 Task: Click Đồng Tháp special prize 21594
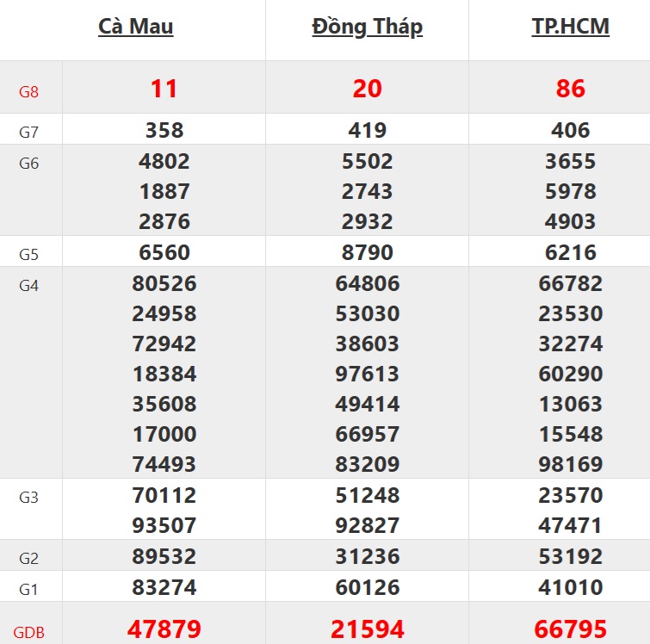[x=368, y=629]
